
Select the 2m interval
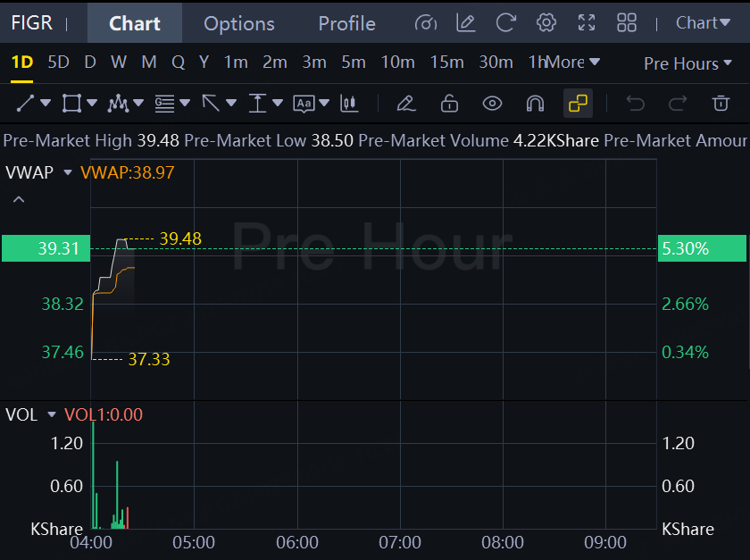275,63
